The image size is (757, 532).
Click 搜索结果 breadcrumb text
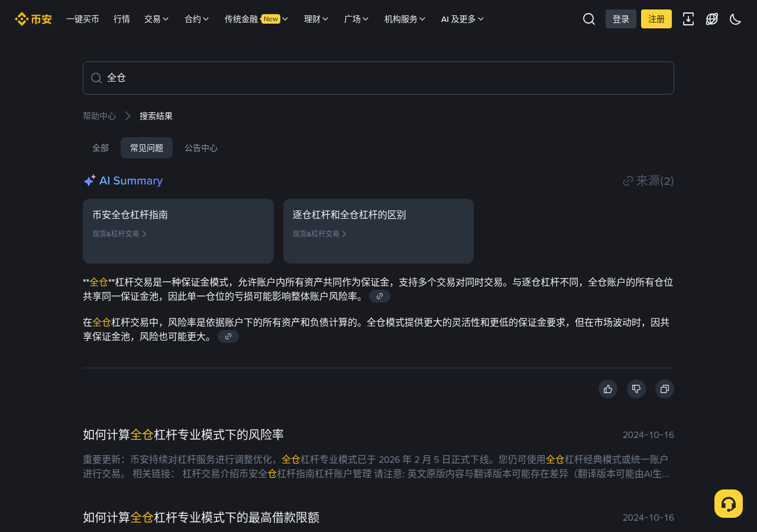click(156, 116)
